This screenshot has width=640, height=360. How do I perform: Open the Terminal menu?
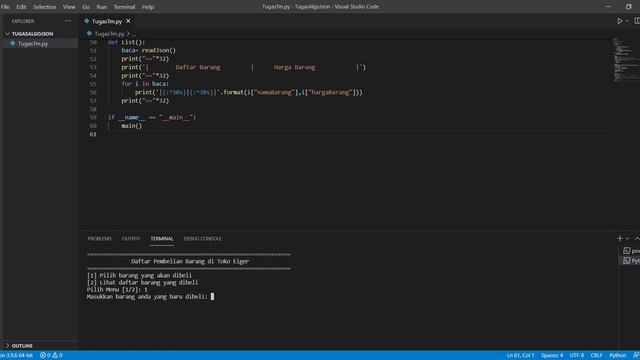point(124,7)
